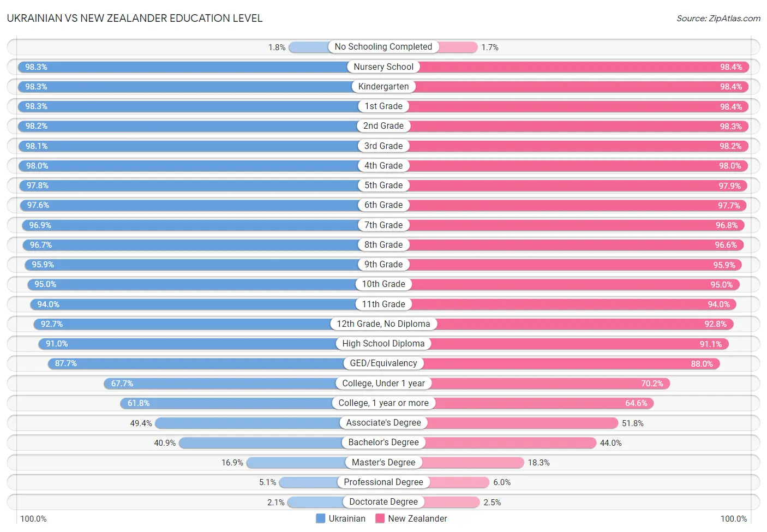Select the College, 1 year or more label
The width and height of the screenshot is (767, 532).
tap(383, 403)
